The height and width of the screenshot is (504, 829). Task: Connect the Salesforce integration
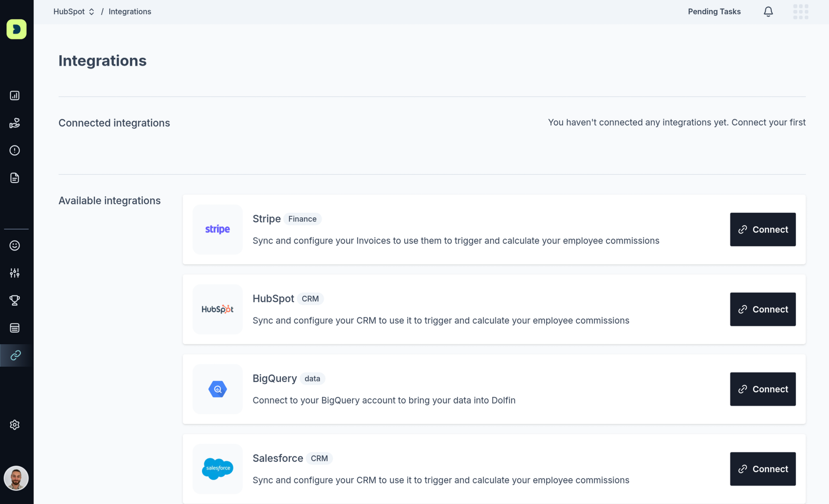pyautogui.click(x=763, y=469)
